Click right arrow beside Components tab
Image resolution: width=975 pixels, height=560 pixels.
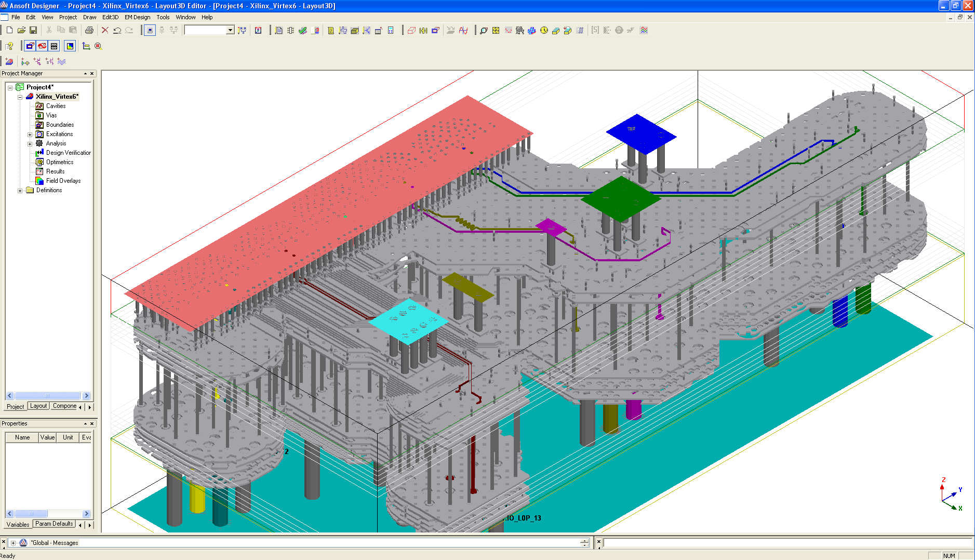click(89, 407)
